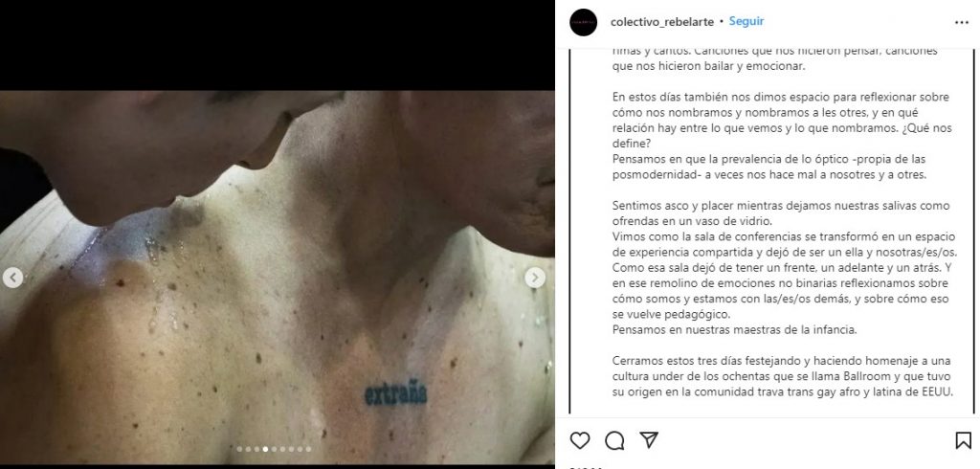Click the extraña tattoo in photo

coord(395,392)
